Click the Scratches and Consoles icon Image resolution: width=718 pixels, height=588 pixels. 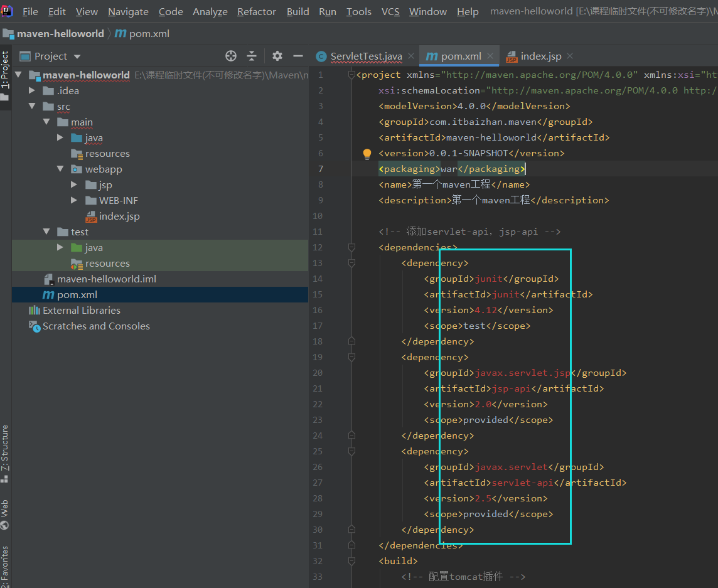point(35,326)
